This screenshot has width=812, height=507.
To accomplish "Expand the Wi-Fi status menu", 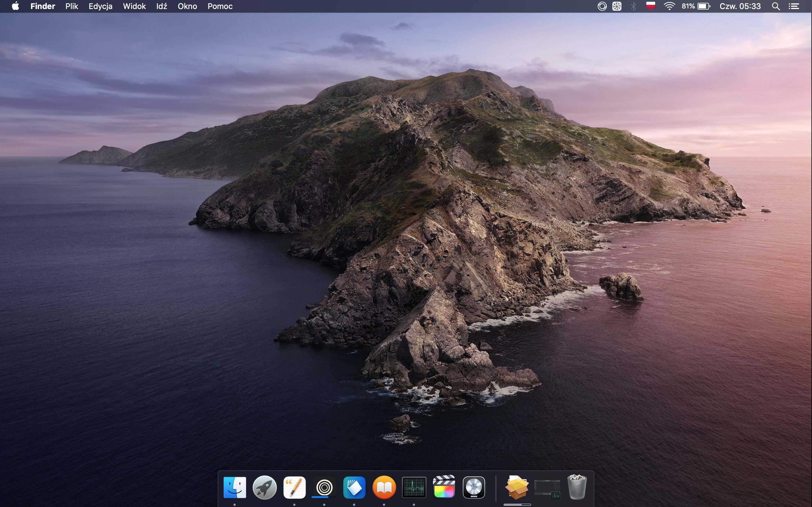I will (669, 6).
